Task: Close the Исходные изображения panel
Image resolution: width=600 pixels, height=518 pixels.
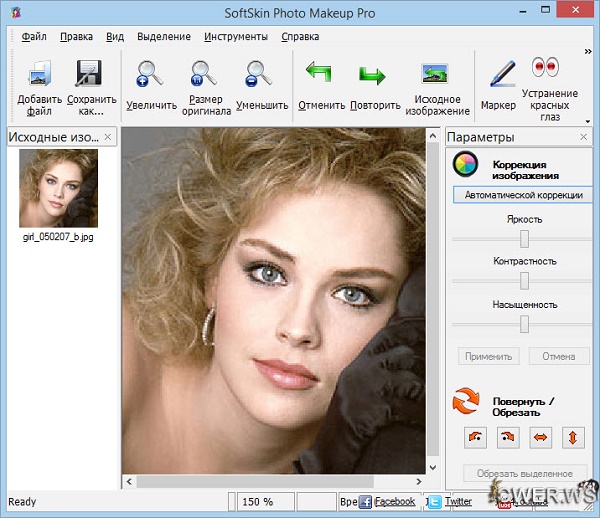Action: (x=108, y=137)
